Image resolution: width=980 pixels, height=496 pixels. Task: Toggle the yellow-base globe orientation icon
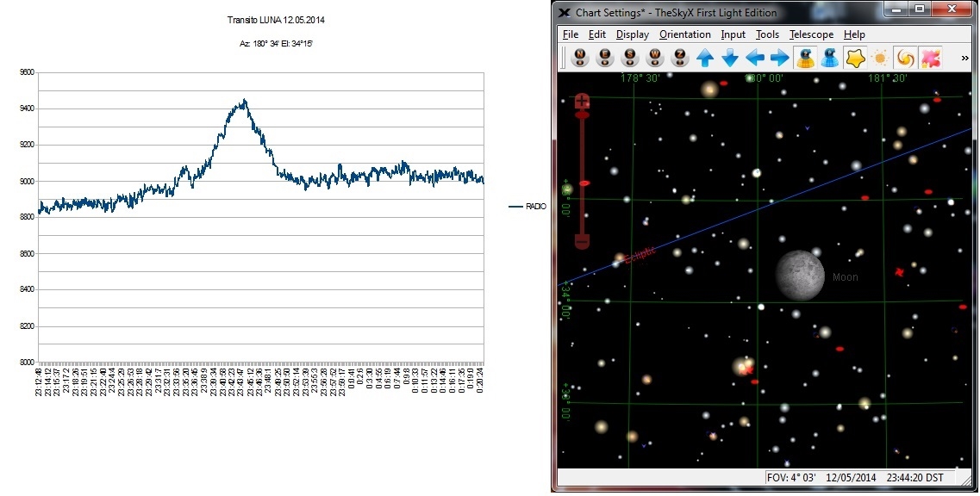click(x=806, y=58)
